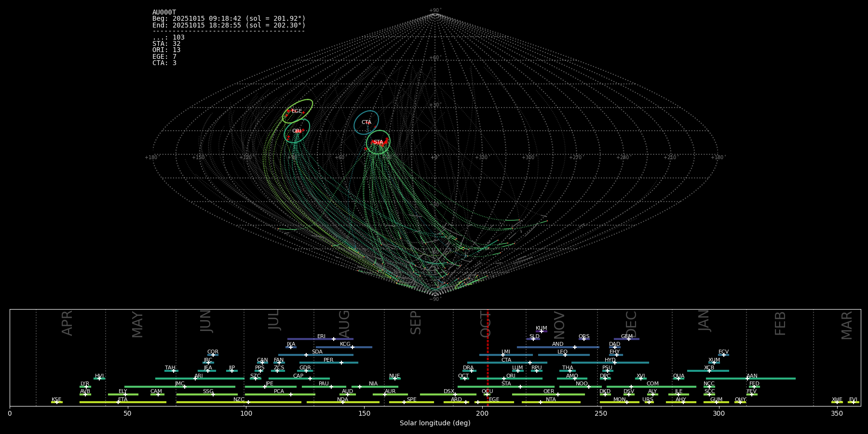Click the 350 tick on solar longitude axis
Screen dimensions: 868x434
pos(837,413)
